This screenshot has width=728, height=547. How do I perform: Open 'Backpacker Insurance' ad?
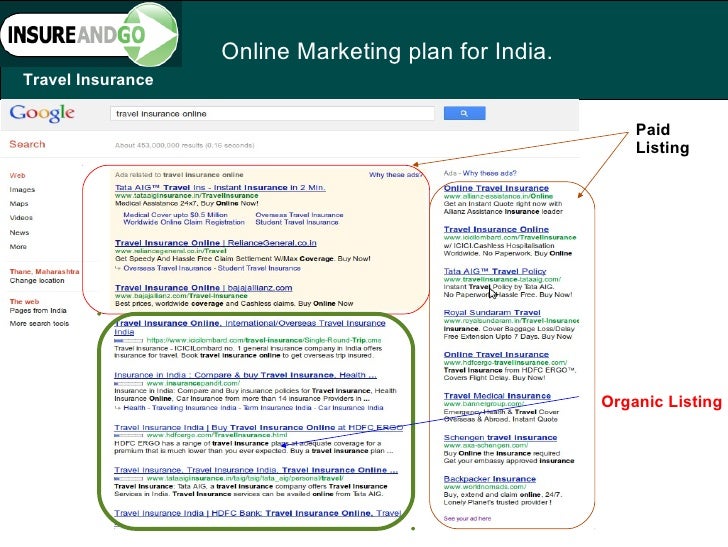pyautogui.click(x=490, y=478)
